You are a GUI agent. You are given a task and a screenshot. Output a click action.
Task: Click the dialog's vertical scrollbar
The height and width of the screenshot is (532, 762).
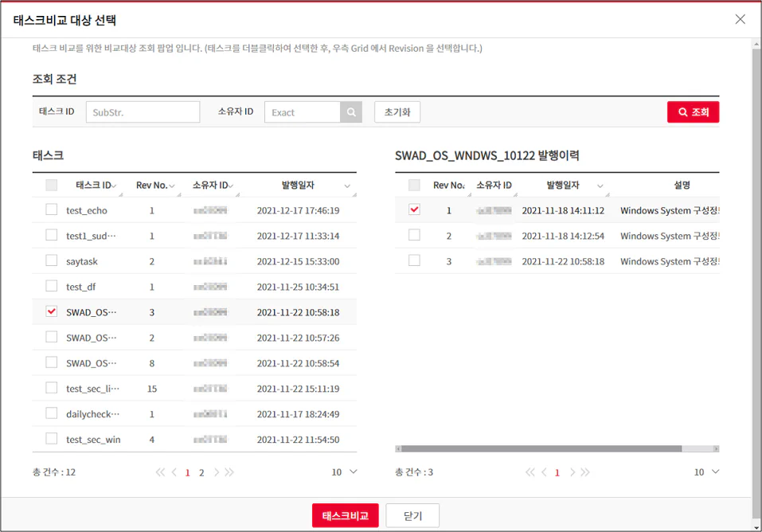click(x=756, y=284)
